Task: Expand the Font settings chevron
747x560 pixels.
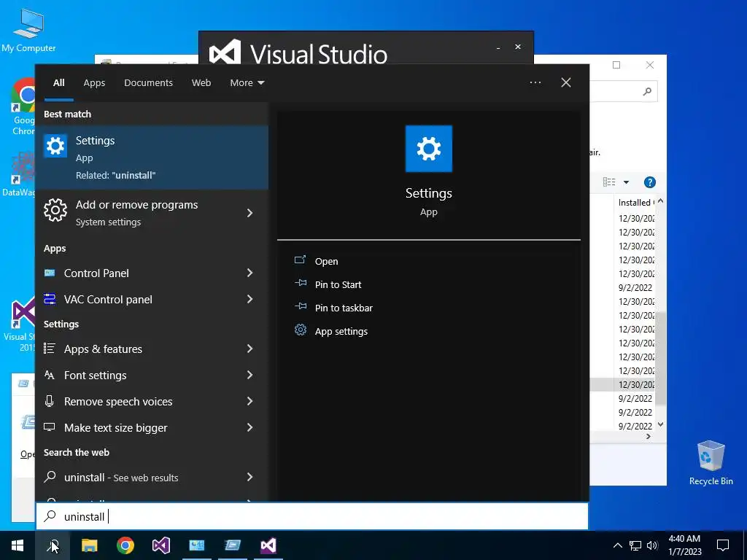Action: point(249,375)
